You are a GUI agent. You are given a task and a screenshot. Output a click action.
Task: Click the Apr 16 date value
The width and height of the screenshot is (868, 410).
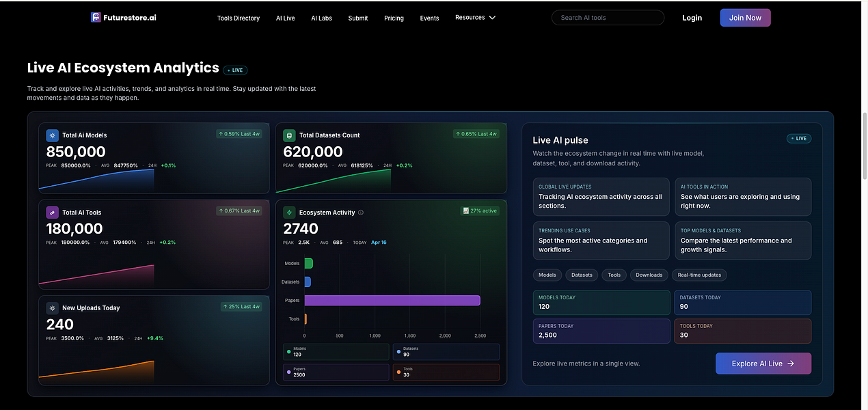(x=379, y=243)
